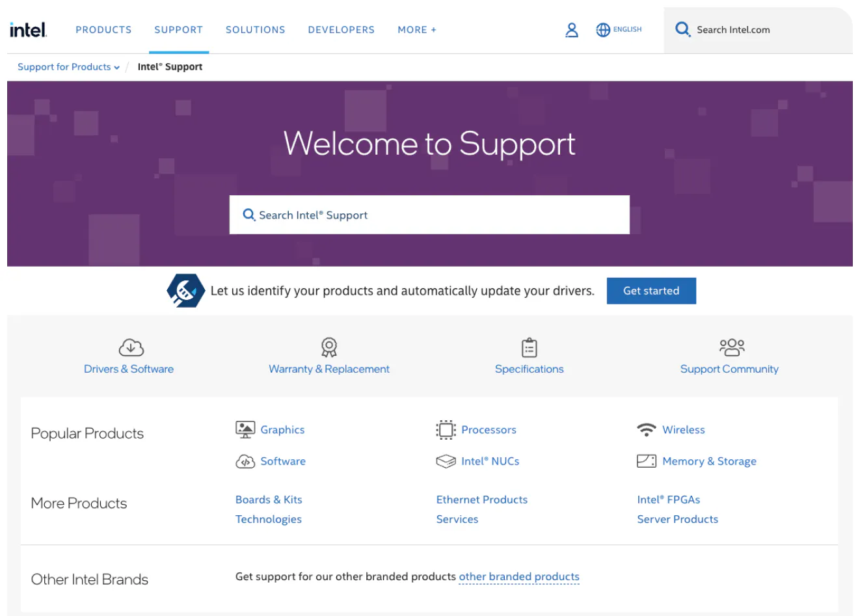Open the Developers menu
This screenshot has width=860, height=616.
pos(342,30)
